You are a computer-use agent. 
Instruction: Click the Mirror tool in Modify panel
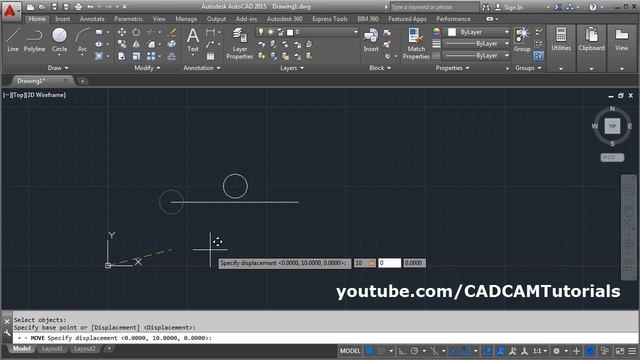pos(136,44)
